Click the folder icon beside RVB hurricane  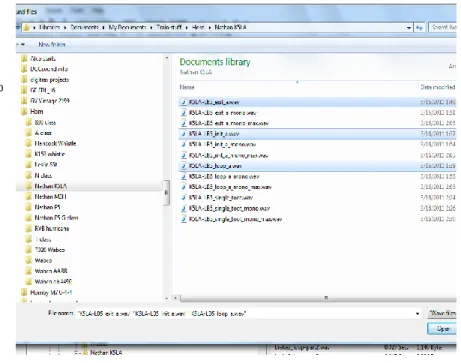29,228
